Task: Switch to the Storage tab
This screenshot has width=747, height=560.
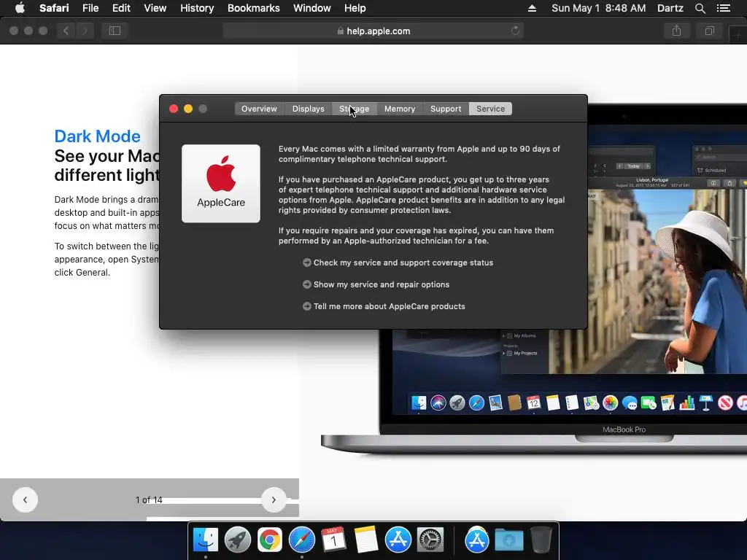Action: (x=354, y=109)
